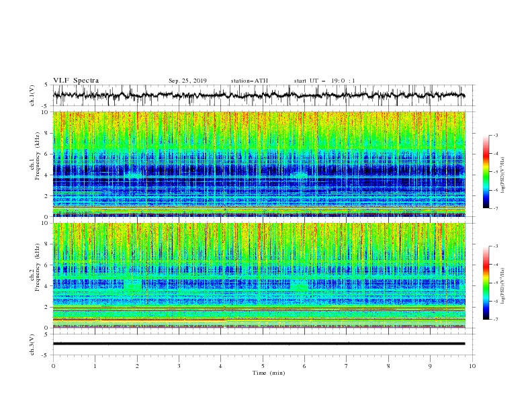532x411 pixels.
Task: Select the lower color bar "log(PSD)(V²/Hz)" label
Action: (x=503, y=286)
